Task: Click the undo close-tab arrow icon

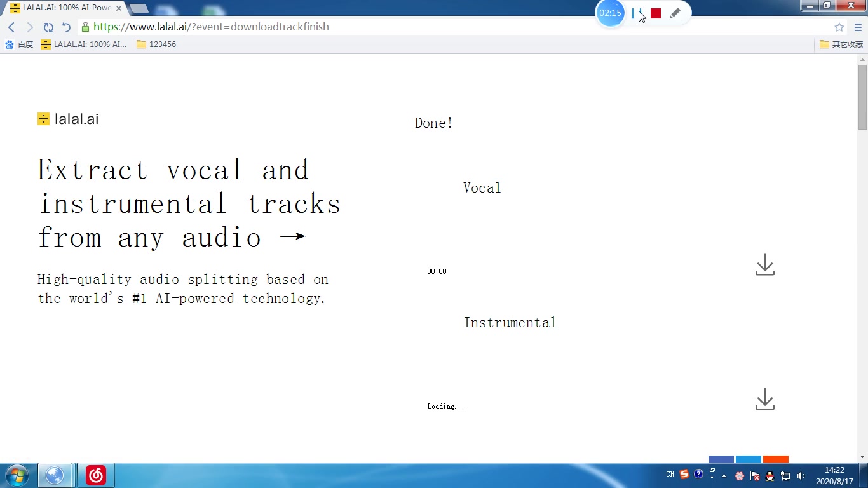Action: coord(66,27)
